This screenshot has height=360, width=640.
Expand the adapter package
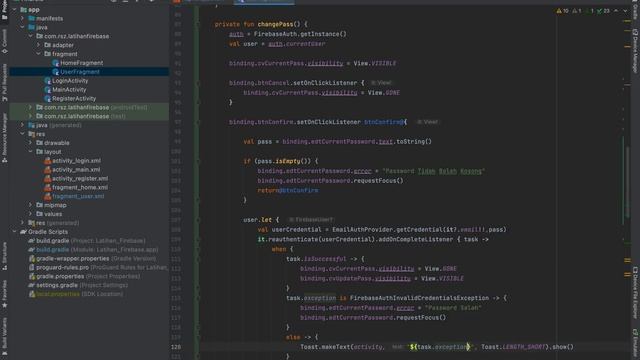click(x=39, y=45)
